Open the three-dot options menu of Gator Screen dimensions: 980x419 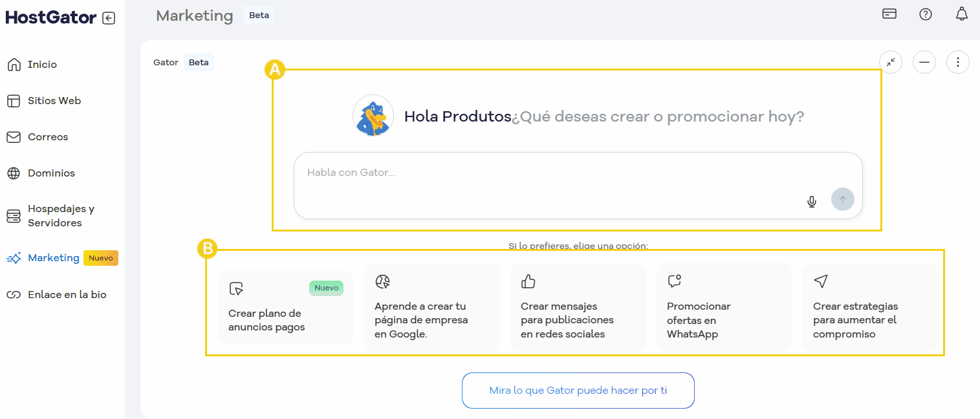[957, 62]
